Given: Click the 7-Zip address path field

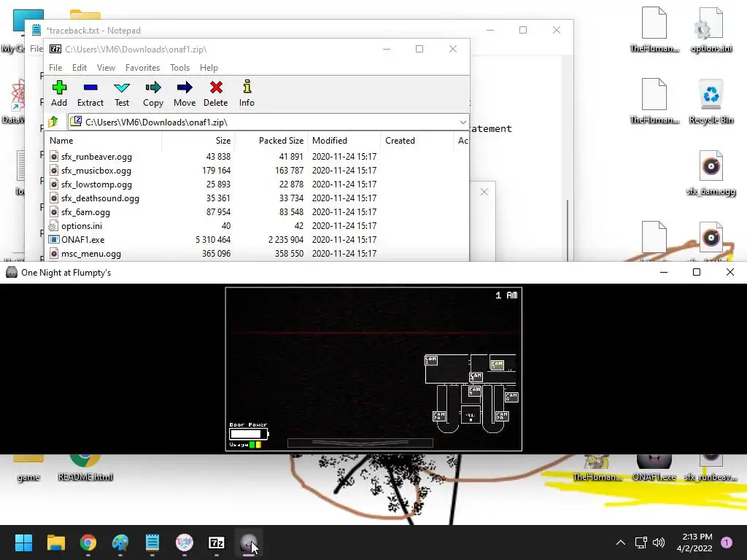Looking at the screenshot, I should (x=268, y=122).
